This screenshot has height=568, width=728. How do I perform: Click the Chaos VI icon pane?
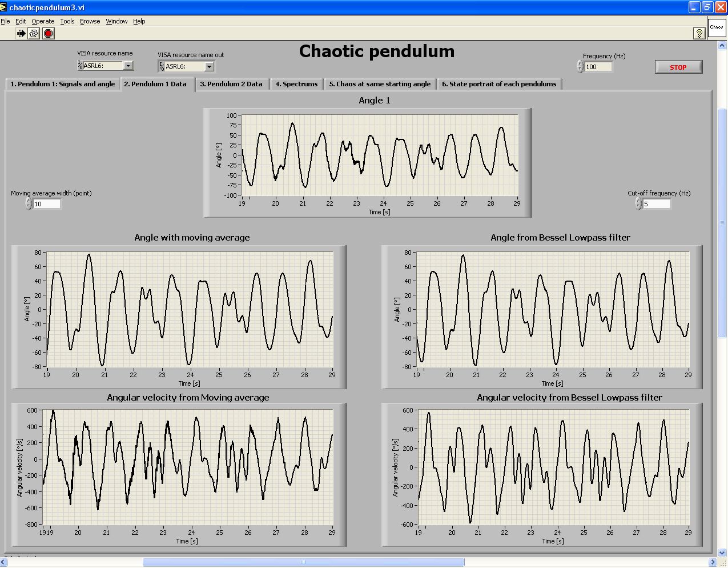[x=717, y=28]
